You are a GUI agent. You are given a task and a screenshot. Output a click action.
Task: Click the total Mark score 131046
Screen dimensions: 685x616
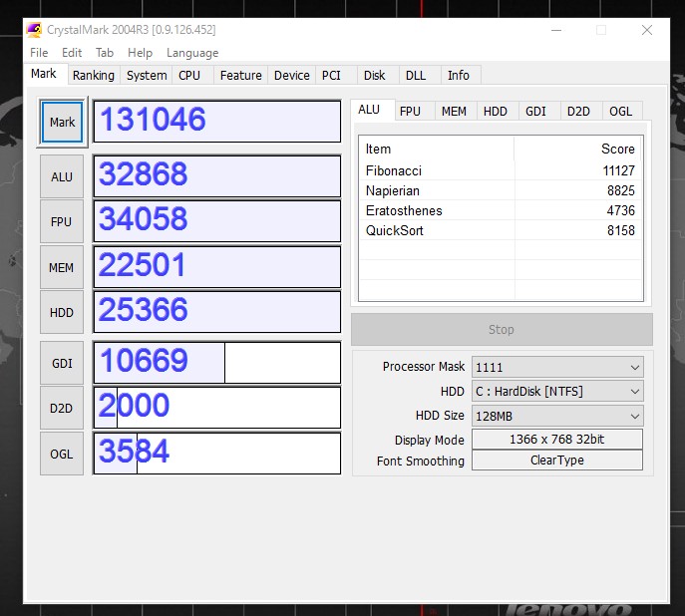217,122
